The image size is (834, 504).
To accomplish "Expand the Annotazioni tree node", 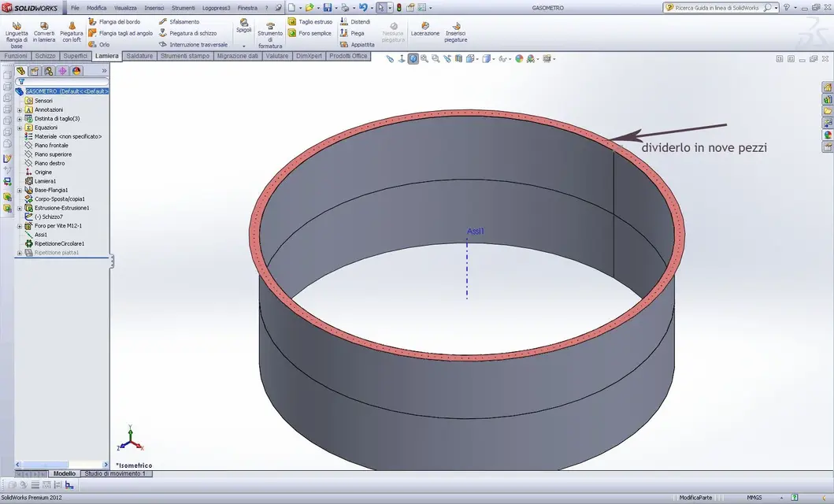I will pos(20,110).
